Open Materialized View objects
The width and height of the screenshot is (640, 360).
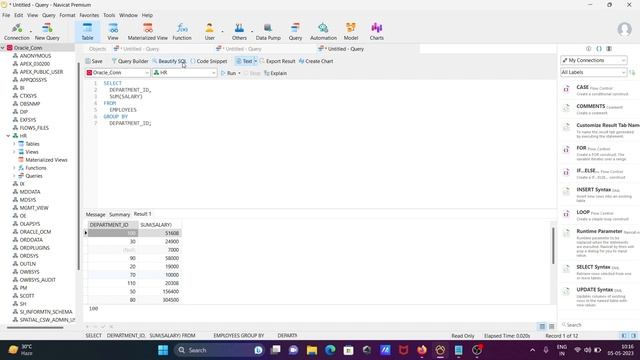pos(147,31)
